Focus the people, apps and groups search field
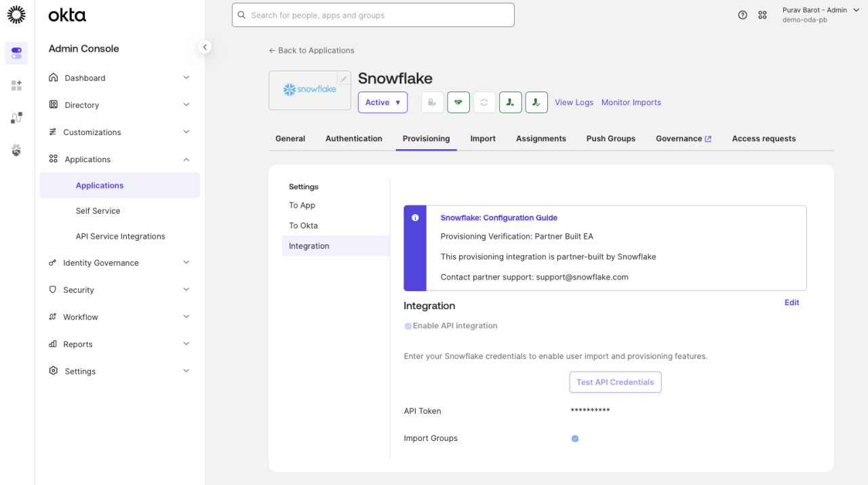Viewport: 868px width, 485px height. [373, 15]
